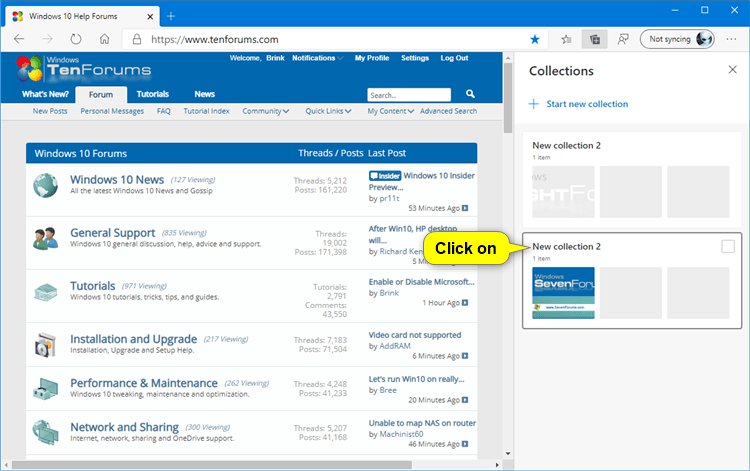Click the vertical scrollbar thumb
Viewport: 750px width, 471px height.
coord(507,98)
